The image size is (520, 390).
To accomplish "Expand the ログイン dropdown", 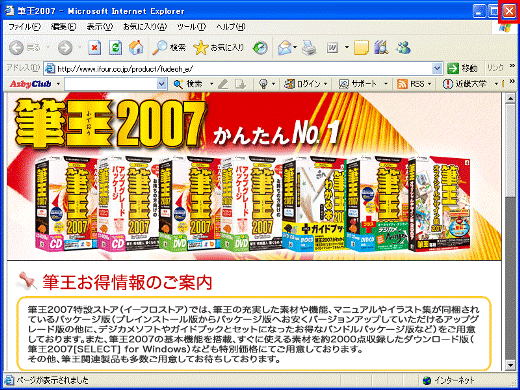I will click(x=326, y=84).
